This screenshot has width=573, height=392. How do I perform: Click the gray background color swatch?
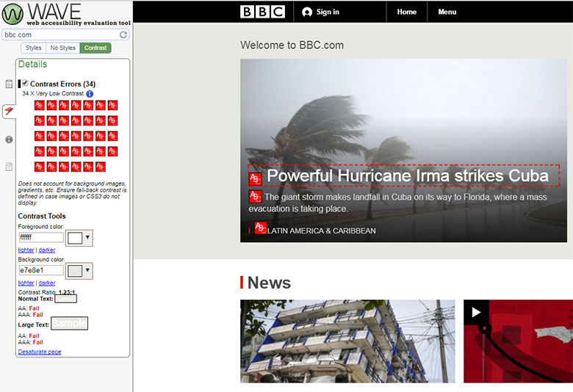pos(75,271)
